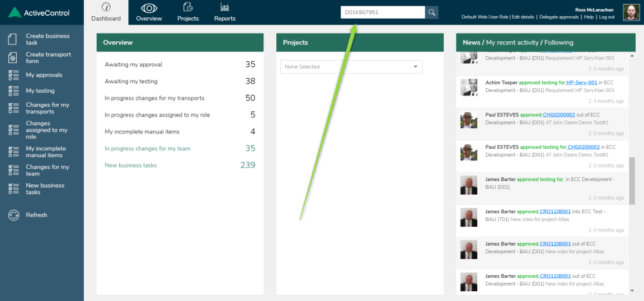Screen dimensions: 644x301
Task: Click the news feed scrollbar thumb
Action: [632, 180]
